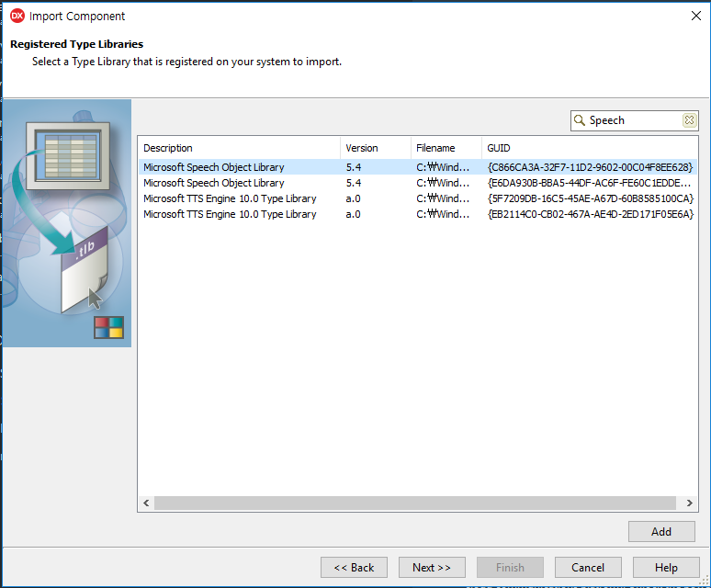Open Help for this dialog
The width and height of the screenshot is (711, 588).
(x=666, y=567)
